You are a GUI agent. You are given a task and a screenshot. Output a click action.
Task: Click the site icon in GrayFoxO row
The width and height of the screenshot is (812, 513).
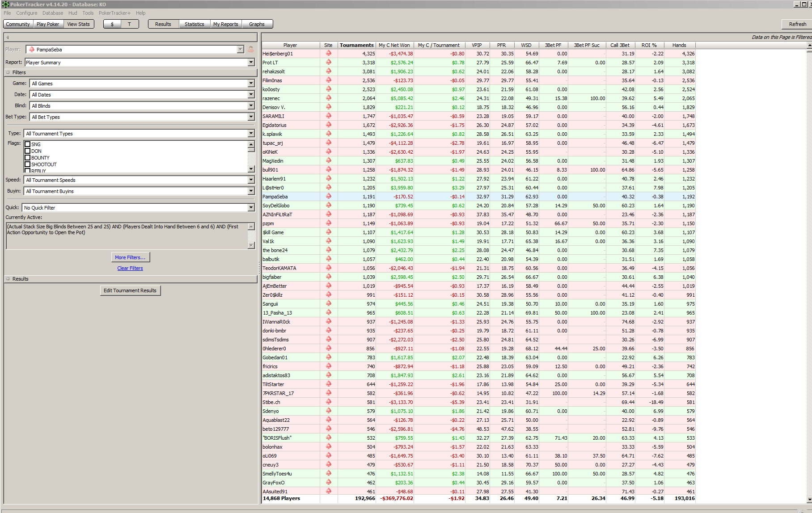tap(329, 483)
